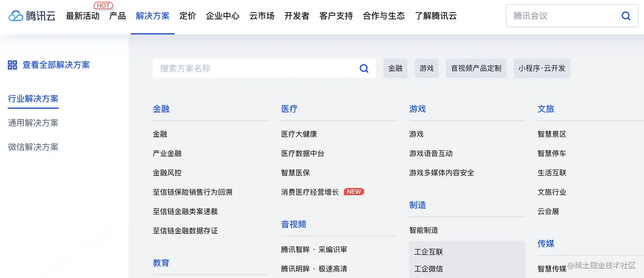Open the 工企微信 submenu item

coord(428,269)
